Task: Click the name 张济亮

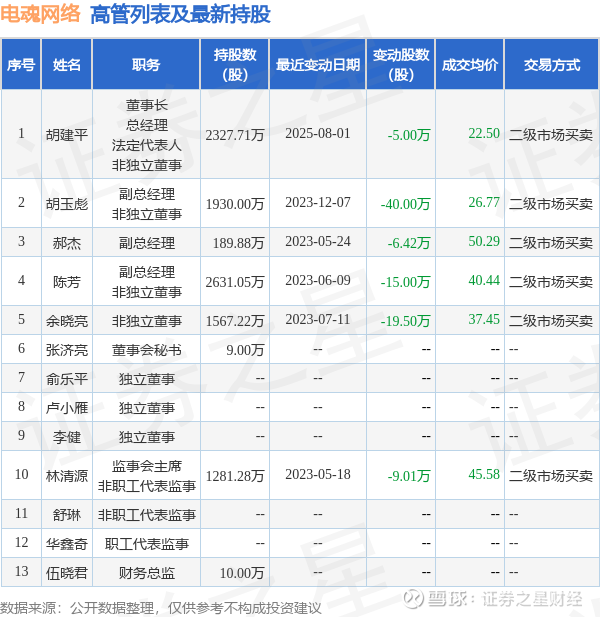Action: tap(67, 350)
